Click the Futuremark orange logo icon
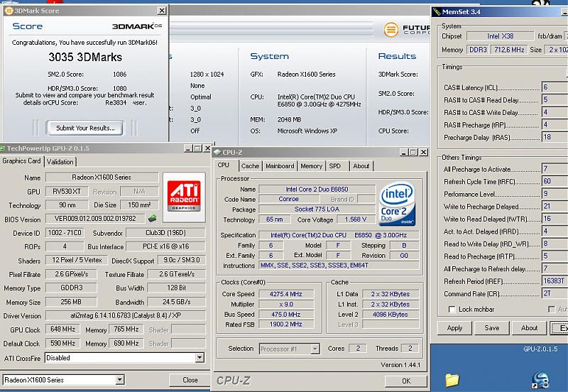 (x=391, y=29)
